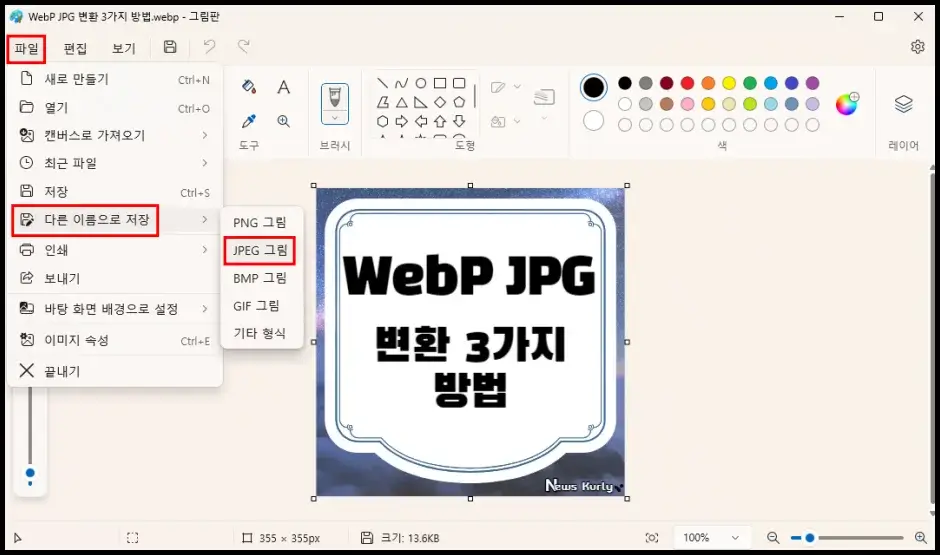940x555 pixels.
Task: Click the undo arrow icon
Action: (209, 47)
